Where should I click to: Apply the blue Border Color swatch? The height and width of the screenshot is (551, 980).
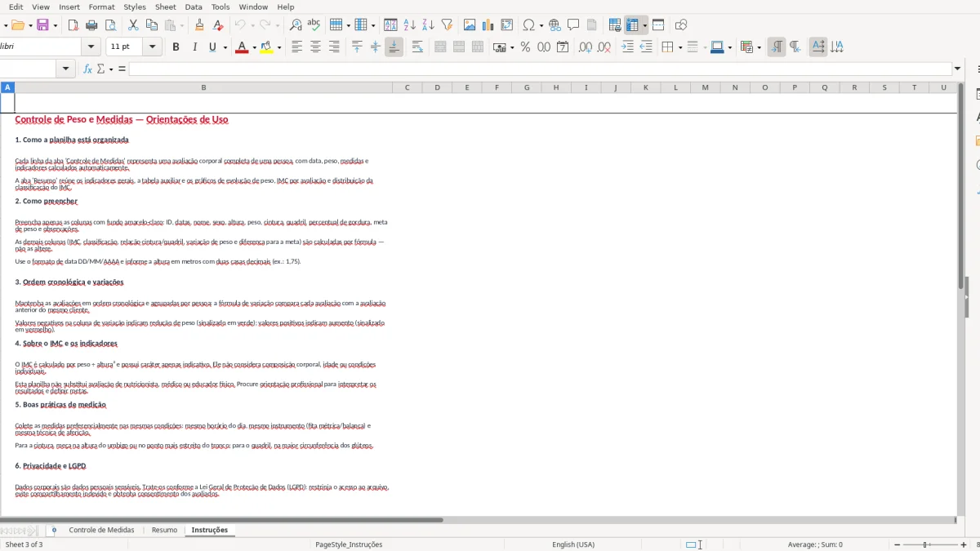(x=716, y=47)
